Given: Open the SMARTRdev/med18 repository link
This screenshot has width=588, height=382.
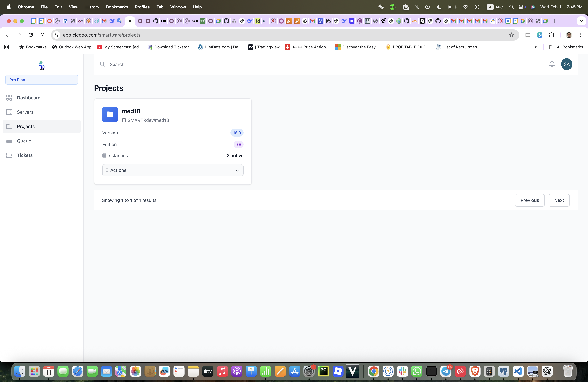Looking at the screenshot, I should 148,120.
